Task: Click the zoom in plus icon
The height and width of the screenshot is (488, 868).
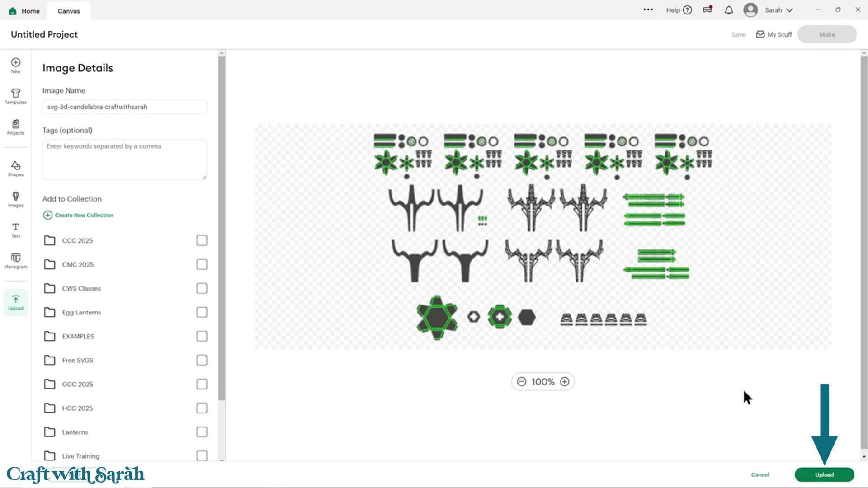Action: pos(565,382)
